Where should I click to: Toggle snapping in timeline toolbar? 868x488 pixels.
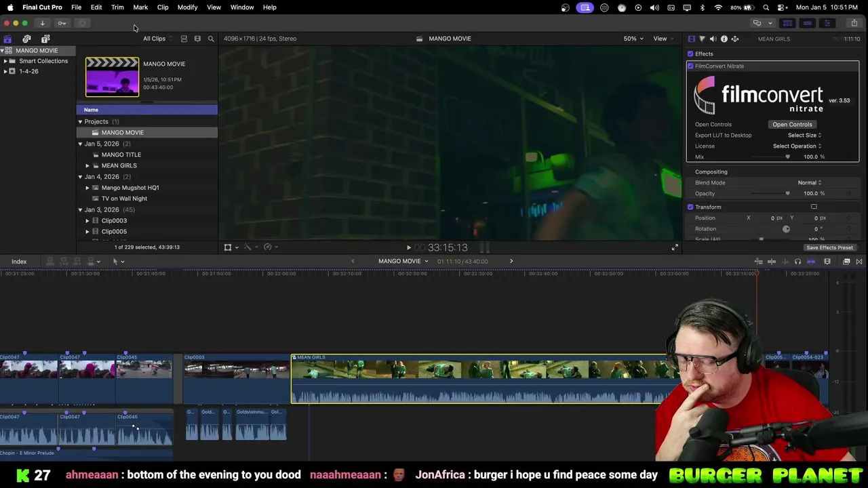(x=811, y=262)
